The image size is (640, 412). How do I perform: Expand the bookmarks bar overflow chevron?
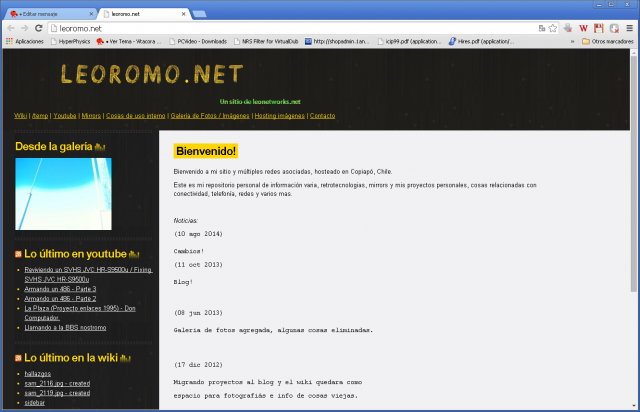coord(572,41)
